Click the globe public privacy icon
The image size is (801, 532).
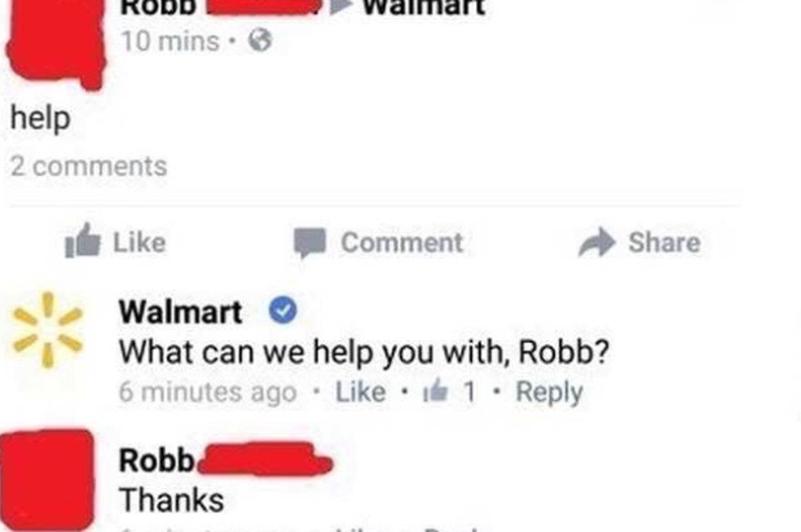pyautogui.click(x=260, y=42)
